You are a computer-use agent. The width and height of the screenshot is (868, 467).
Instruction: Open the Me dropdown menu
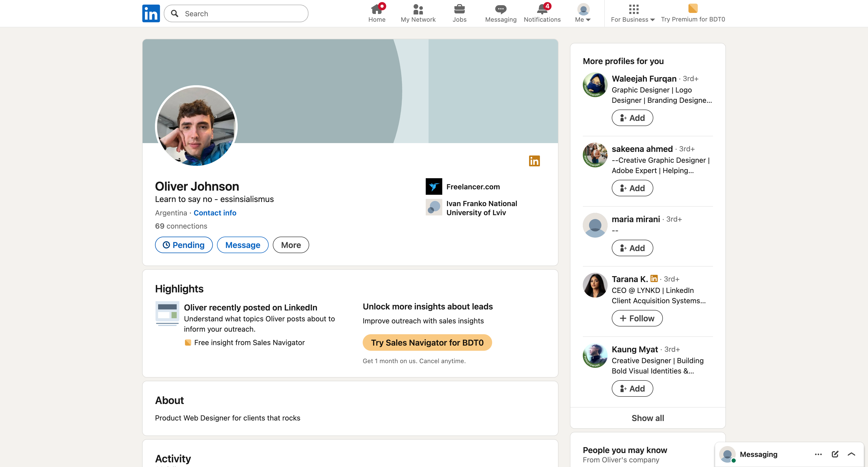pyautogui.click(x=583, y=13)
